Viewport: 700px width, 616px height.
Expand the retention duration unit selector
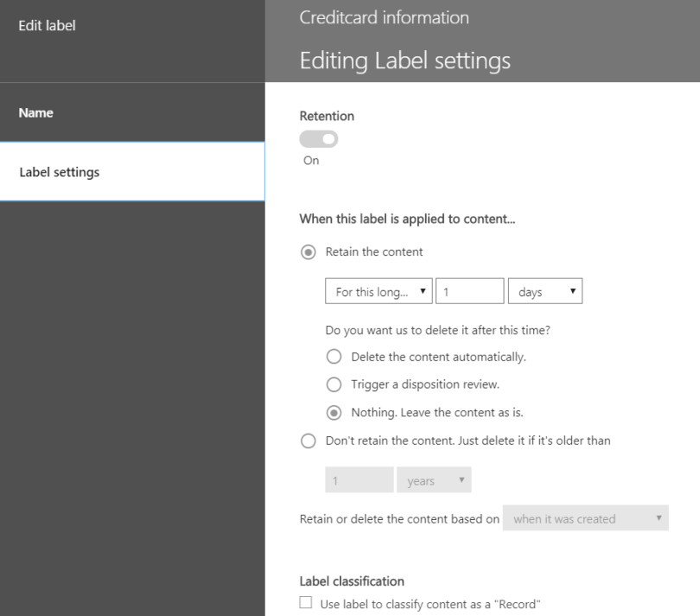pos(545,290)
